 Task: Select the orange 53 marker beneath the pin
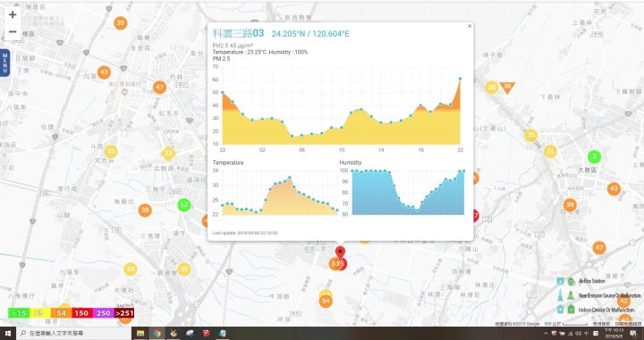click(x=335, y=264)
